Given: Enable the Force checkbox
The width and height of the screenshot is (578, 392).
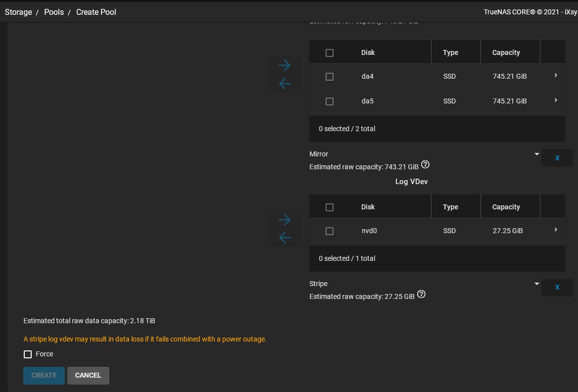Looking at the screenshot, I should [28, 354].
